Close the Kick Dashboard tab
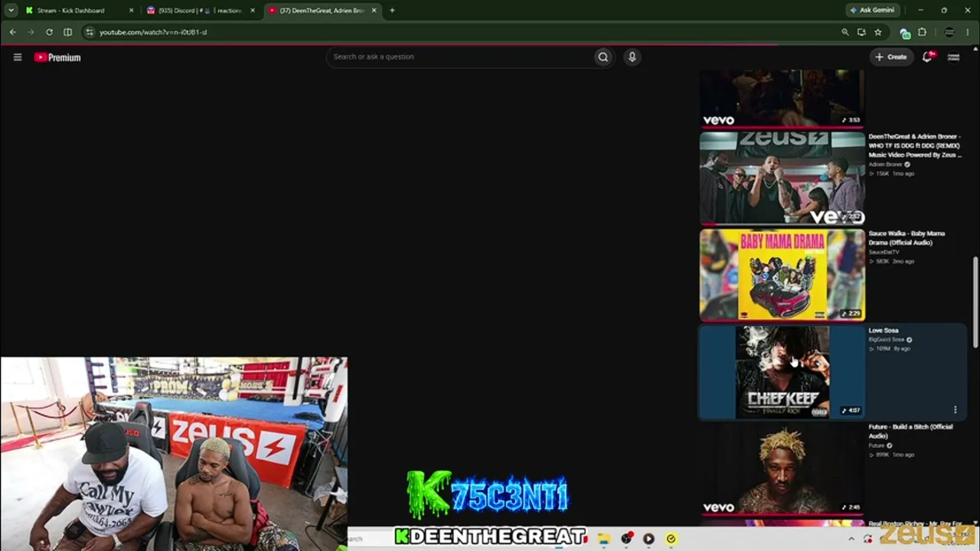The width and height of the screenshot is (980, 551). pyautogui.click(x=131, y=11)
